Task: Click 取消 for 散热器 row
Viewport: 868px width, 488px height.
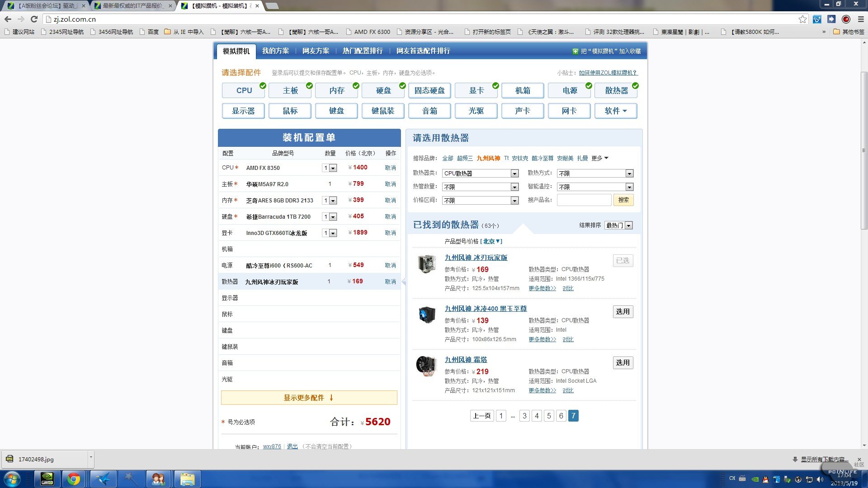Action: (x=390, y=282)
